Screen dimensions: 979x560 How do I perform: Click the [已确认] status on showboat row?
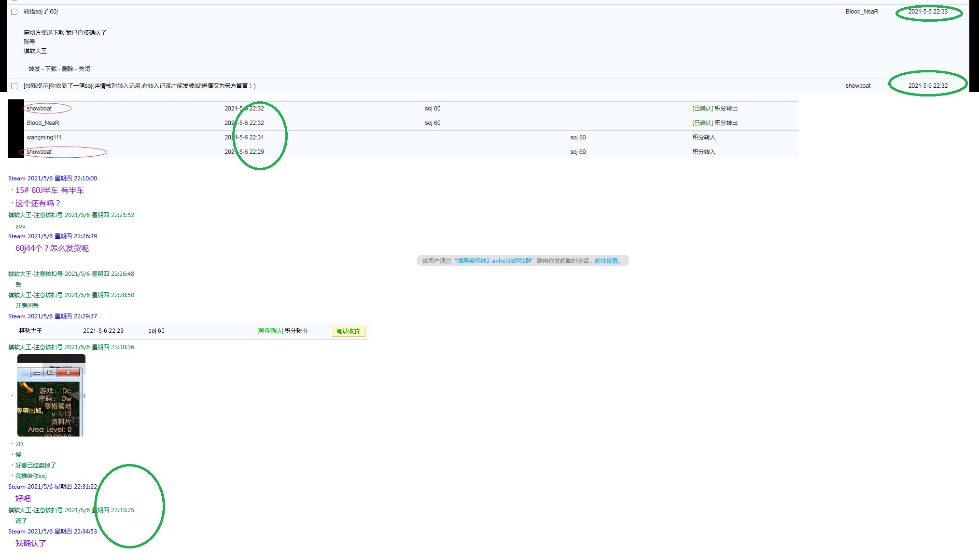click(702, 109)
